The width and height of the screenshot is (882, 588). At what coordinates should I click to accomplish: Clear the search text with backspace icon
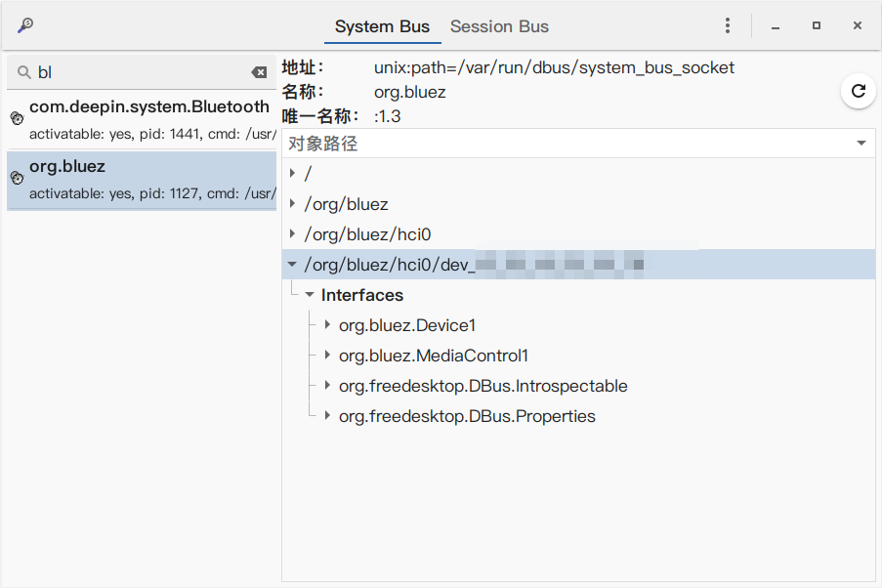pyautogui.click(x=259, y=72)
